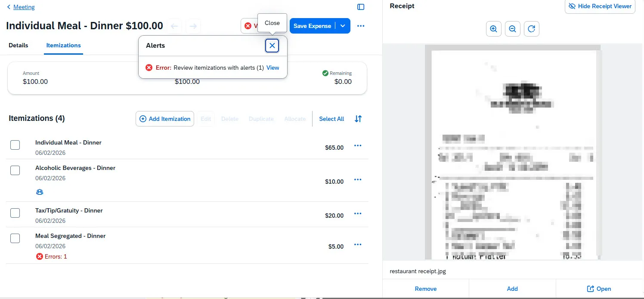Click the Duplicate itemization button
644x299 pixels.
[261, 119]
